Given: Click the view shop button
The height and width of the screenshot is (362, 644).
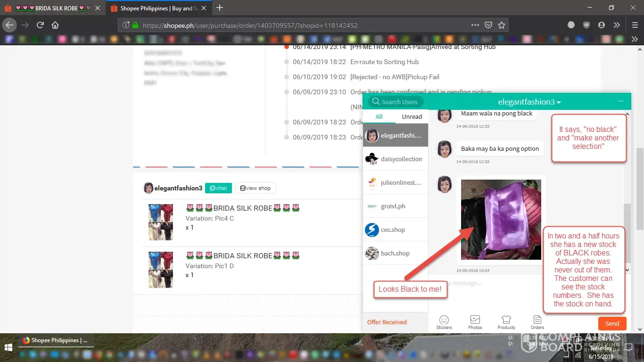Looking at the screenshot, I should [x=255, y=188].
